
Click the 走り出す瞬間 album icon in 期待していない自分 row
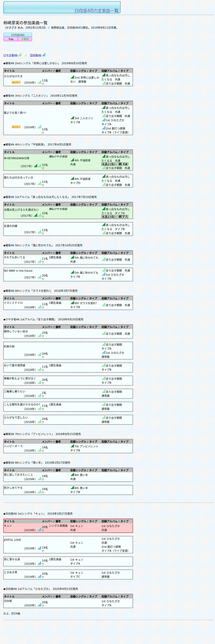pyautogui.click(x=104, y=333)
